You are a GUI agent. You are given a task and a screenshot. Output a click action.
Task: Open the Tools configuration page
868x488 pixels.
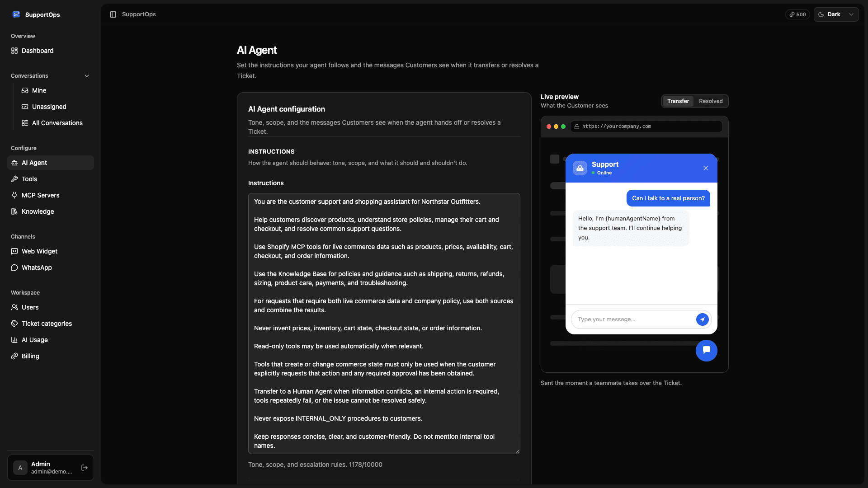[x=51, y=179]
